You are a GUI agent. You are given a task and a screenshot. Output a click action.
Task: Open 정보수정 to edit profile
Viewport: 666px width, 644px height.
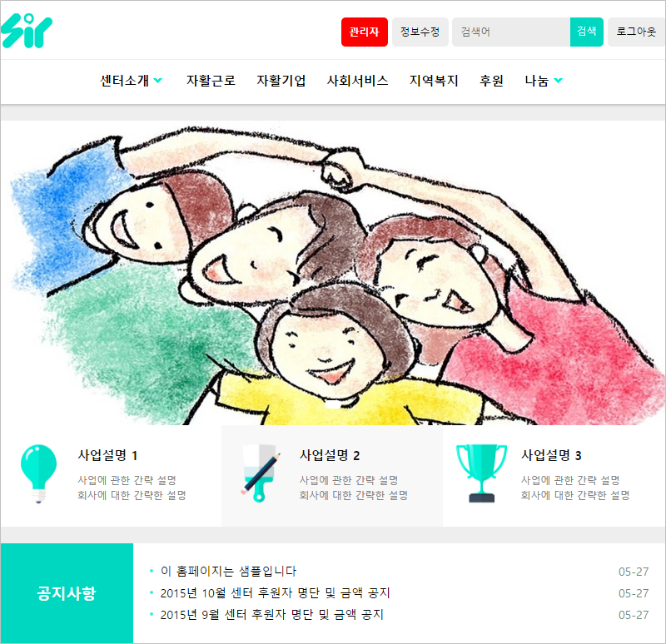(420, 32)
